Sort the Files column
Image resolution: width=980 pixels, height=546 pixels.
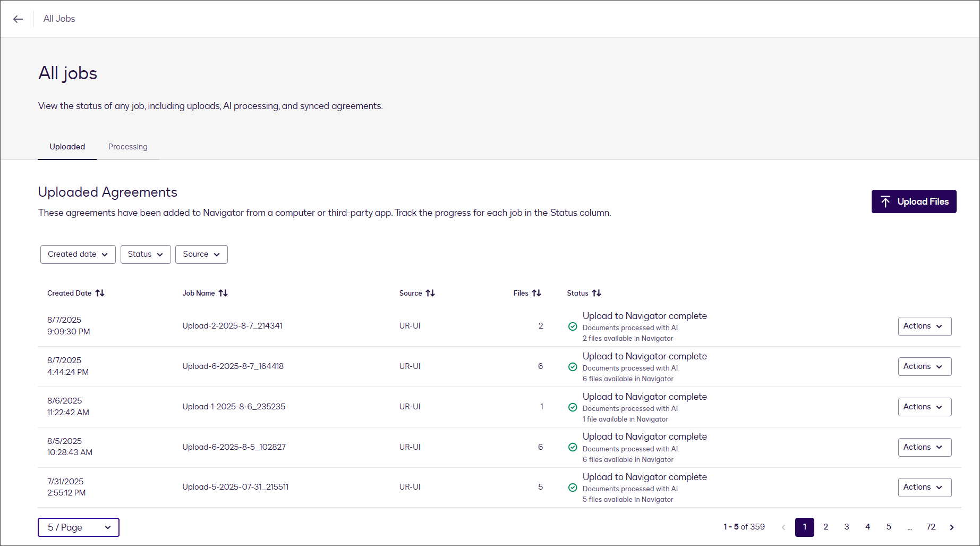[x=538, y=293]
